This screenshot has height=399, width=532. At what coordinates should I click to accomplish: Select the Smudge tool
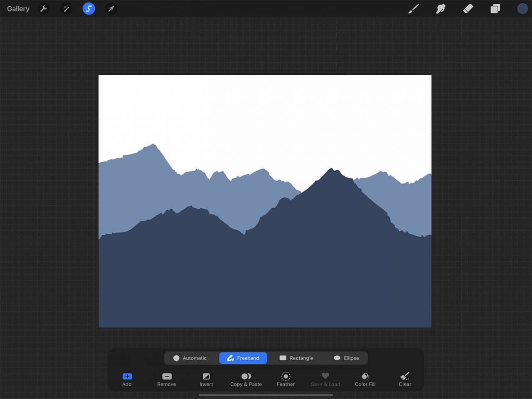click(x=441, y=8)
